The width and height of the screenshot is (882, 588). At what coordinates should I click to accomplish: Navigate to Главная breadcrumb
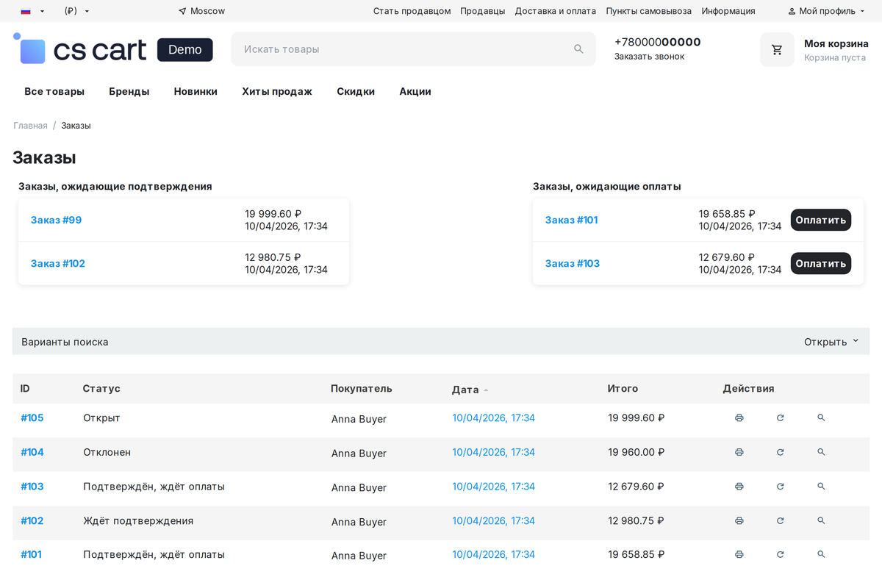point(30,126)
